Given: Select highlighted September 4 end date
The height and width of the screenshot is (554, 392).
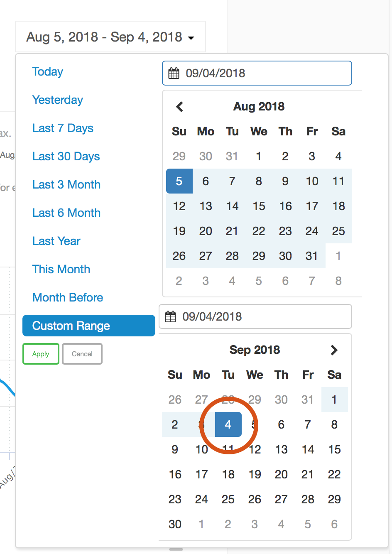Looking at the screenshot, I should tap(228, 424).
